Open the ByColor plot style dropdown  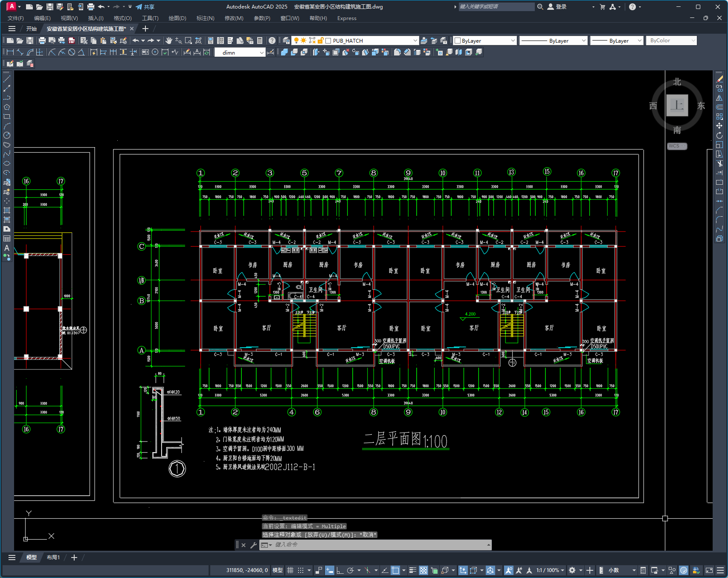tap(693, 41)
